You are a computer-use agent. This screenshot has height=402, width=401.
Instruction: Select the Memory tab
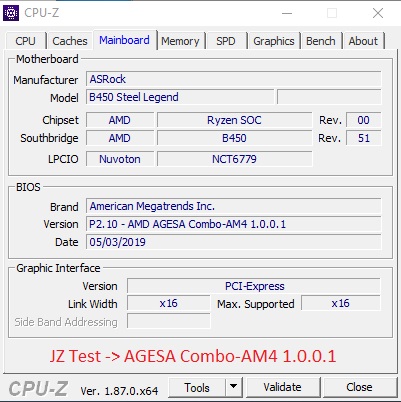point(180,41)
